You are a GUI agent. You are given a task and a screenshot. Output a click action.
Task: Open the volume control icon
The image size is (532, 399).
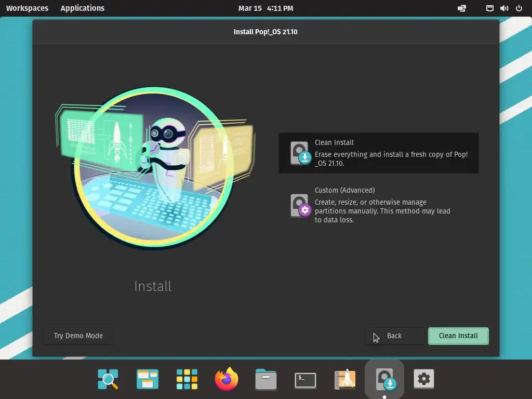(x=504, y=8)
